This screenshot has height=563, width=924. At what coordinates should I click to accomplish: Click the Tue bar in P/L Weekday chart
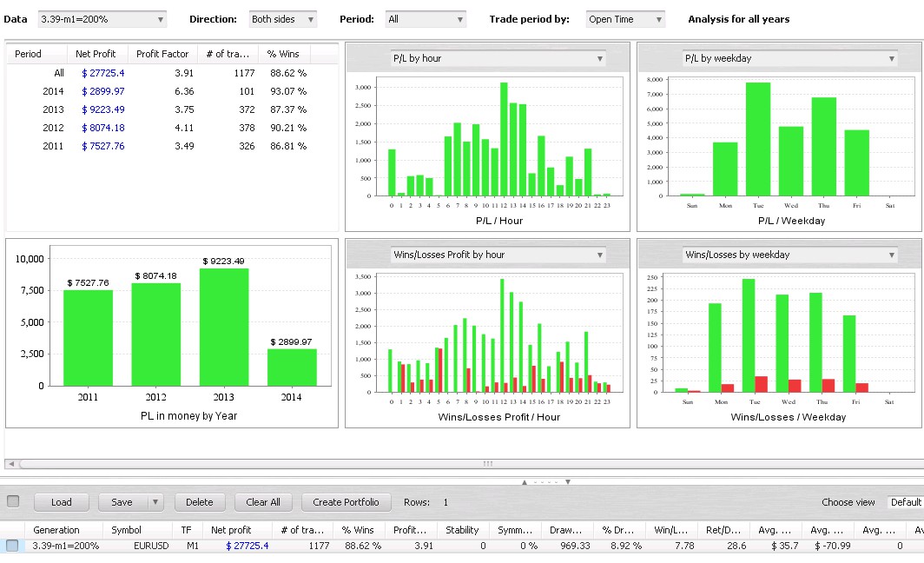758,139
